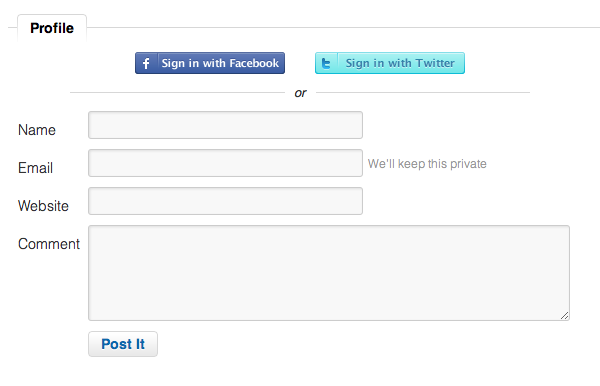Click the Sign in with Twitter text
The width and height of the screenshot is (600, 386).
click(400, 63)
